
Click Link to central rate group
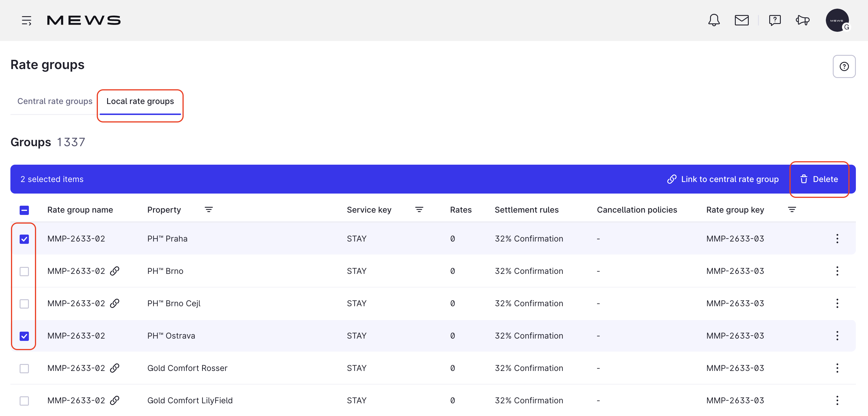click(723, 179)
